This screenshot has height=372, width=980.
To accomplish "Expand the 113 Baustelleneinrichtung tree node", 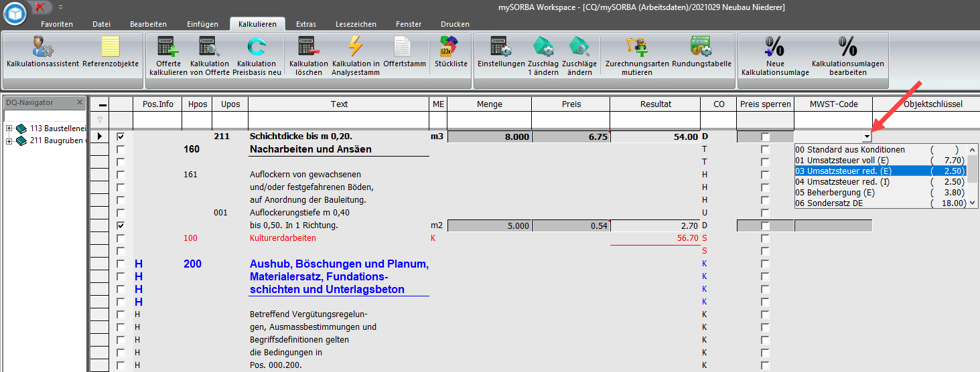I will (x=9, y=128).
